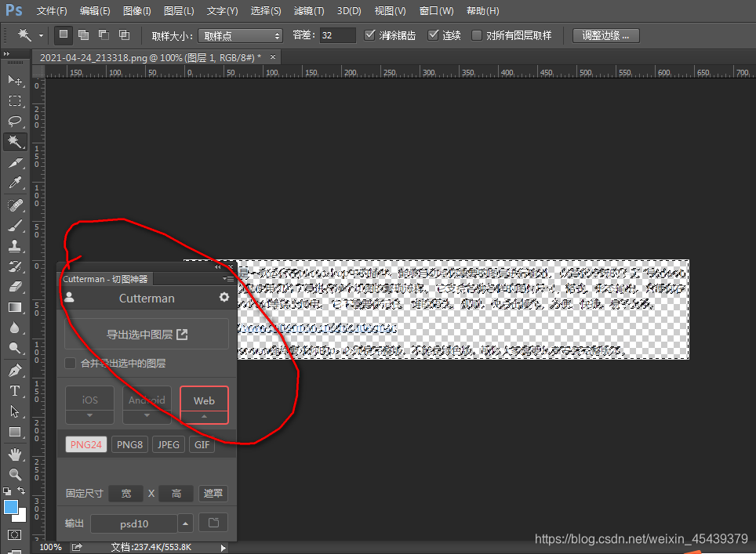756x554 pixels.
Task: Choose Subtract from Selection mode
Action: point(104,34)
